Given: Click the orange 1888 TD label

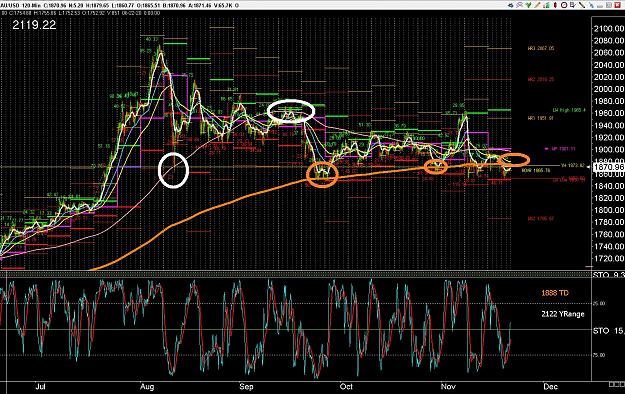Looking at the screenshot, I should 555,293.
